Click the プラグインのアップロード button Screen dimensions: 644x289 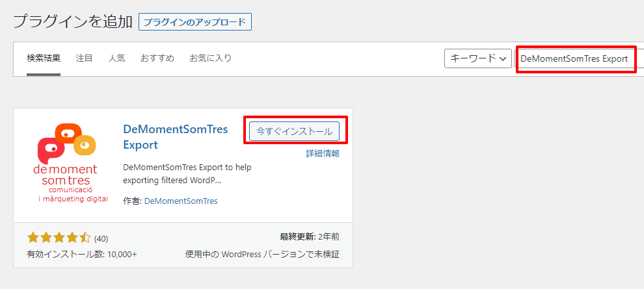(x=195, y=21)
